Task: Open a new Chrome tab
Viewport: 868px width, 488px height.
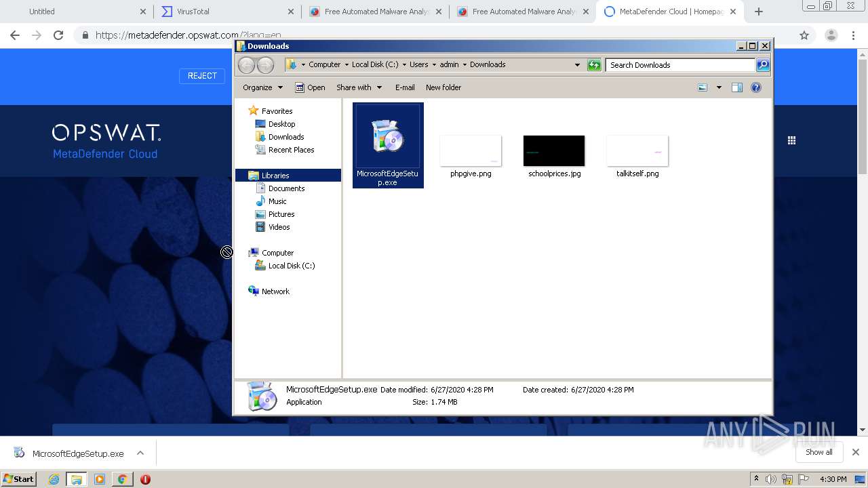Action: pos(759,12)
